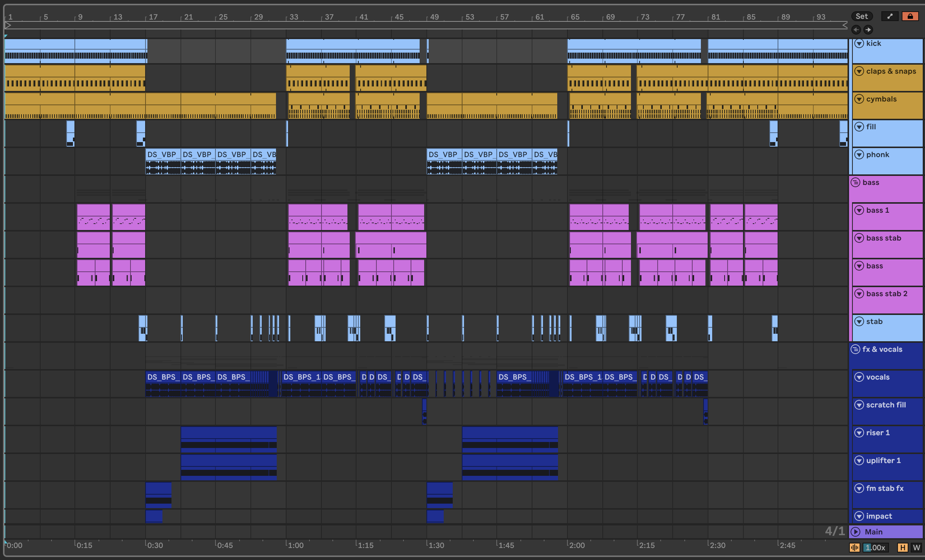Select first uplifter 1 clip
Image resolution: width=925 pixels, height=560 pixels.
(229, 467)
